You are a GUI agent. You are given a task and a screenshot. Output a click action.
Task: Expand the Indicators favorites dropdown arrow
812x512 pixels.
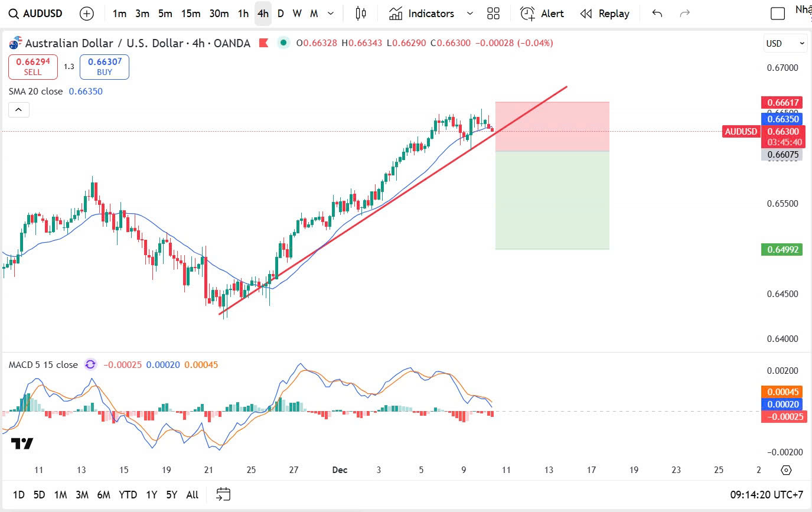point(470,14)
